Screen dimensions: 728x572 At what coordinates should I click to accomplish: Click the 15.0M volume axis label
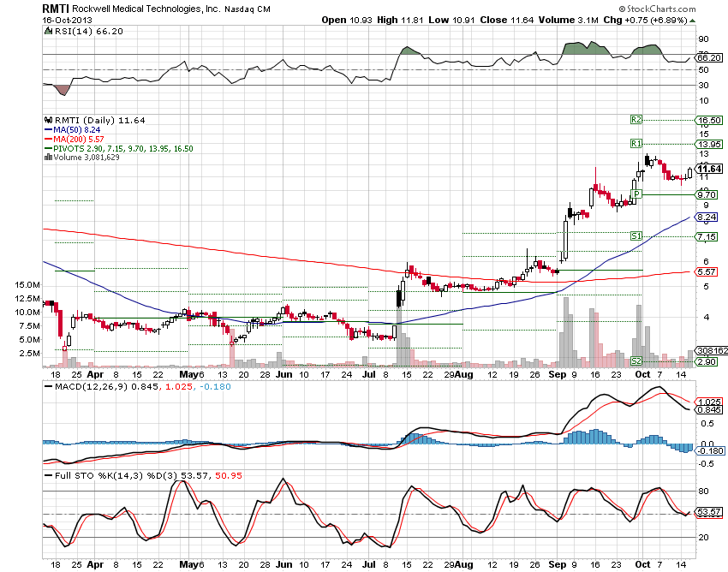coord(27,284)
